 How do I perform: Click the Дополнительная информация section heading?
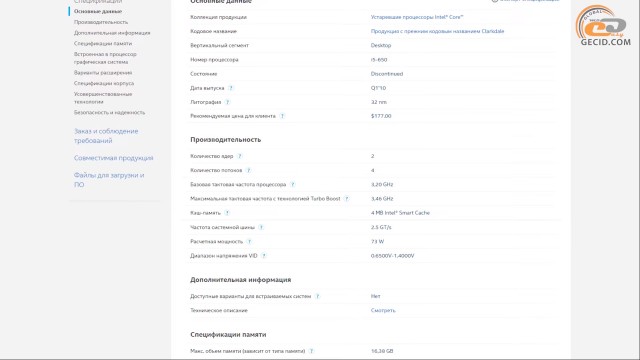(x=241, y=280)
